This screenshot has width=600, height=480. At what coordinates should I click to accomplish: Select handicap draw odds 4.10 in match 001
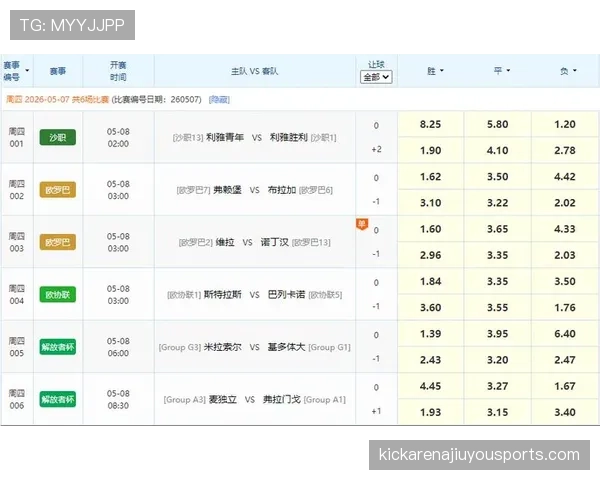pos(497,150)
